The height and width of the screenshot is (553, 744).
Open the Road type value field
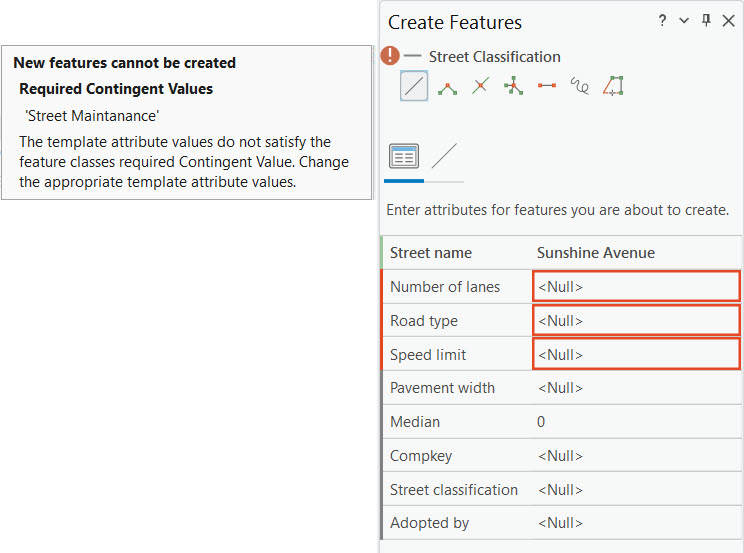636,321
